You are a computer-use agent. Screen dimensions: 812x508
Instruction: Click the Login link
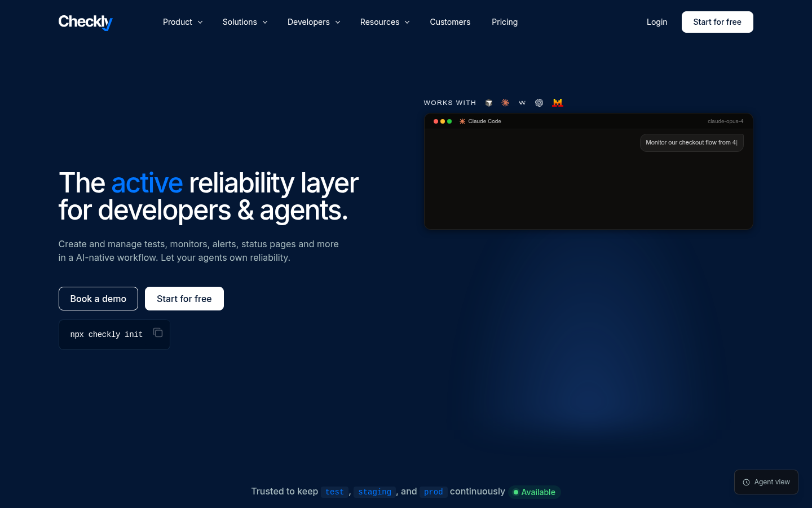[x=657, y=22]
